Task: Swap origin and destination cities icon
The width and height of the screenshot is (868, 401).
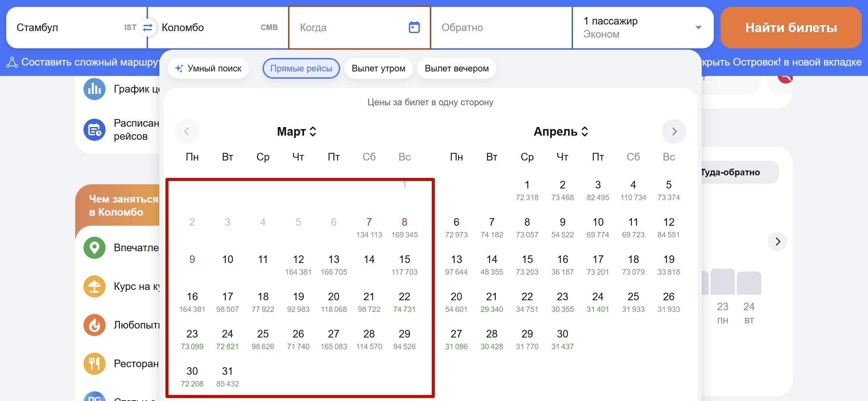Action: coord(147,27)
